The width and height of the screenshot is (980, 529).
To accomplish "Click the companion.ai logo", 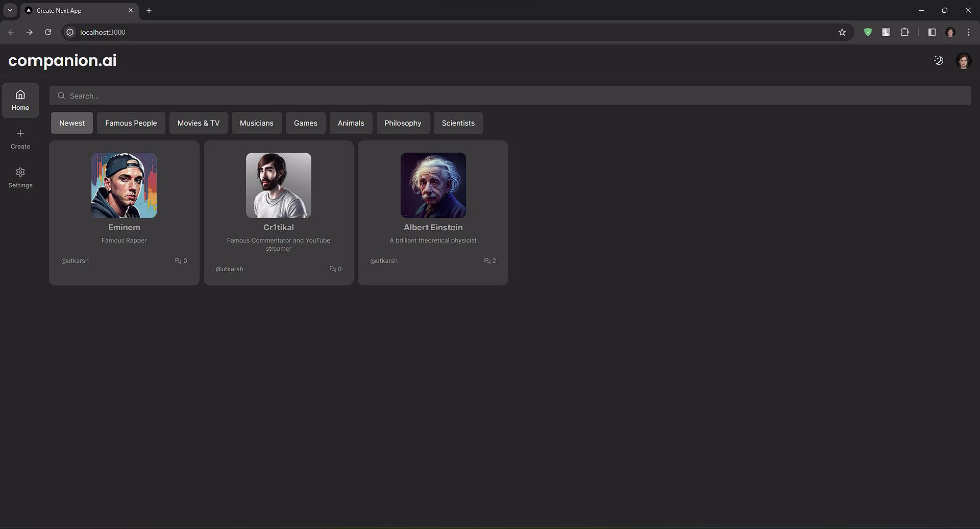I will click(x=62, y=60).
